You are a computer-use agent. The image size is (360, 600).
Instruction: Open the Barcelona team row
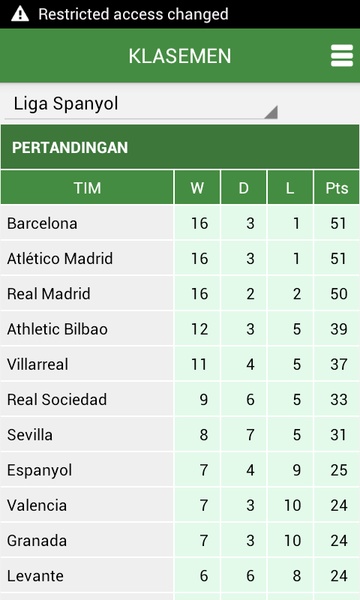tap(180, 223)
